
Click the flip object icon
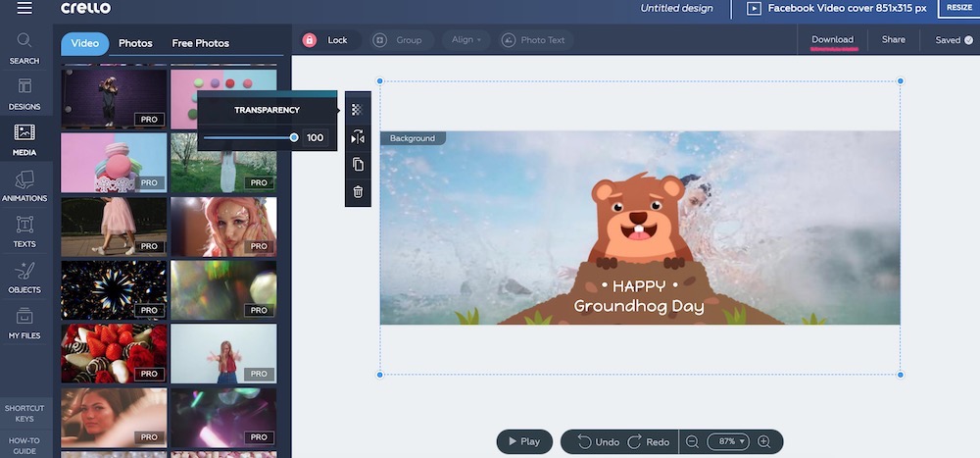pos(358,137)
